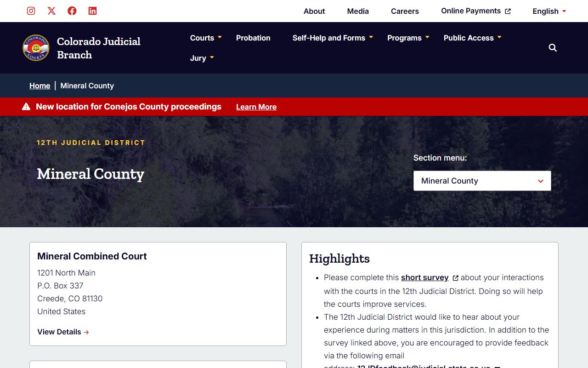The image size is (588, 368).
Task: Expand the Jury navigation menu
Action: point(202,58)
